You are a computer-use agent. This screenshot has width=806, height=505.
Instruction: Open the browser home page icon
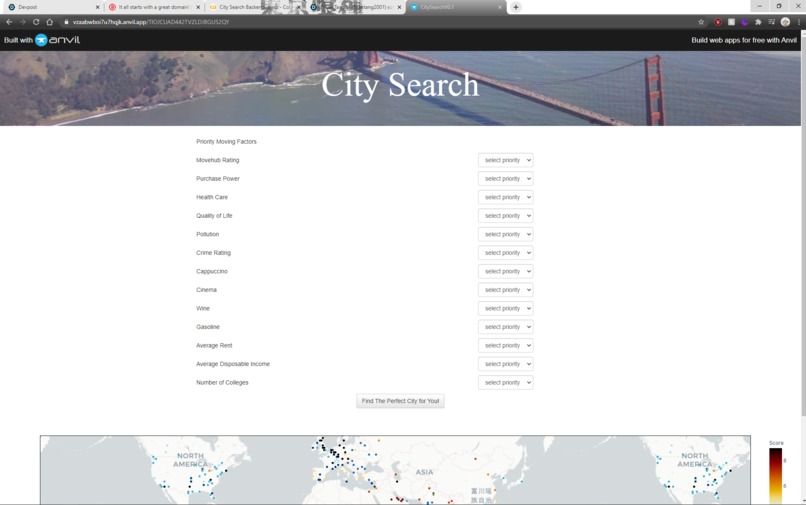pos(50,22)
